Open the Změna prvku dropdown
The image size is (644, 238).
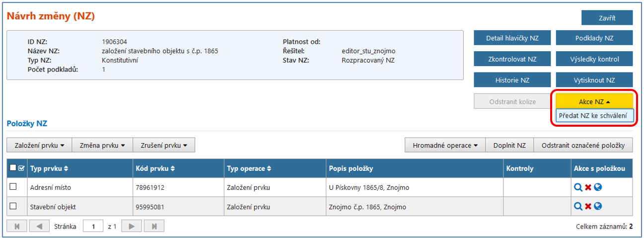pos(103,145)
